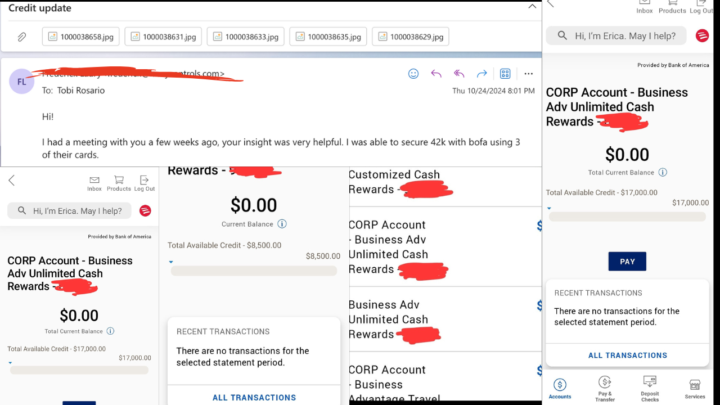Open ALL TRANSACTIONS in the right panel
Image resolution: width=720 pixels, height=405 pixels.
tap(627, 355)
